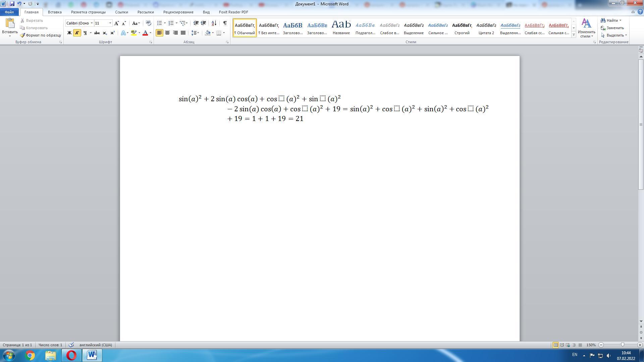Open the Вставка ribbon tab

coord(55,12)
